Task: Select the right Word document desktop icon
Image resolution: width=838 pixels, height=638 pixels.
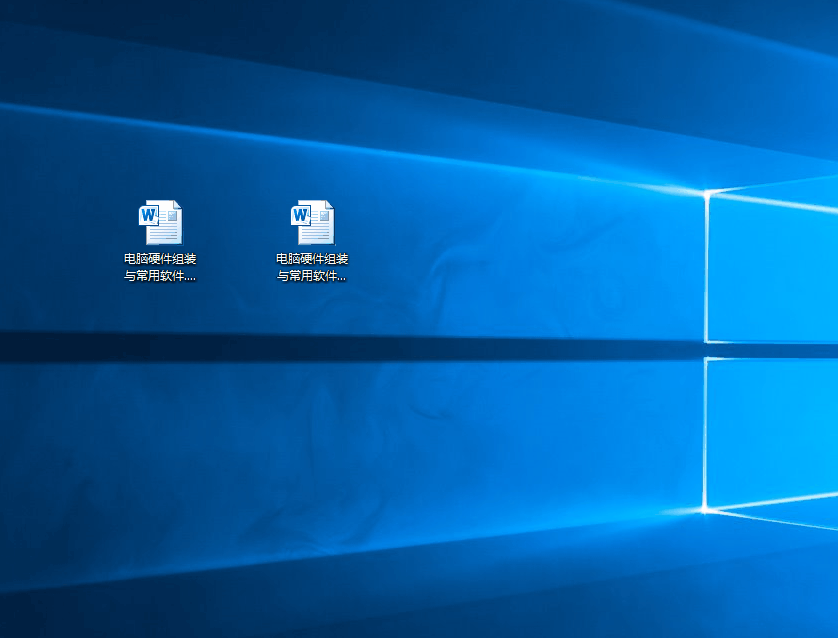Action: click(313, 222)
